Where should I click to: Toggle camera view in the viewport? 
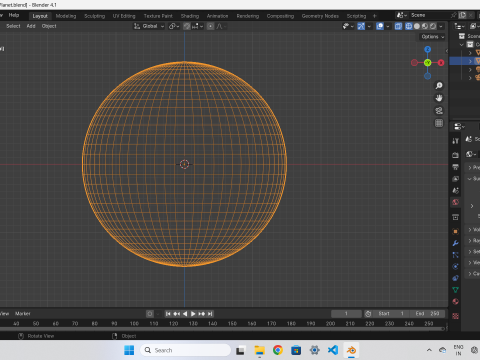pos(439,110)
